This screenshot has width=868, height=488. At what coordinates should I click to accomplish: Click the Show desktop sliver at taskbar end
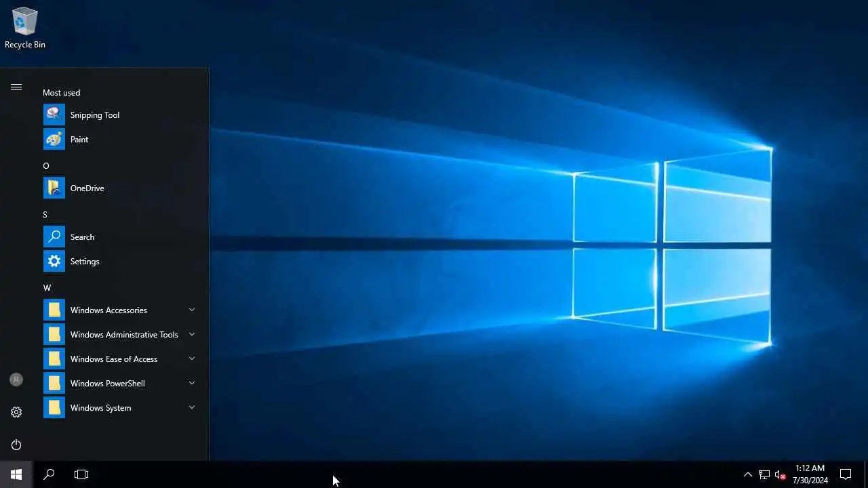(x=866, y=474)
